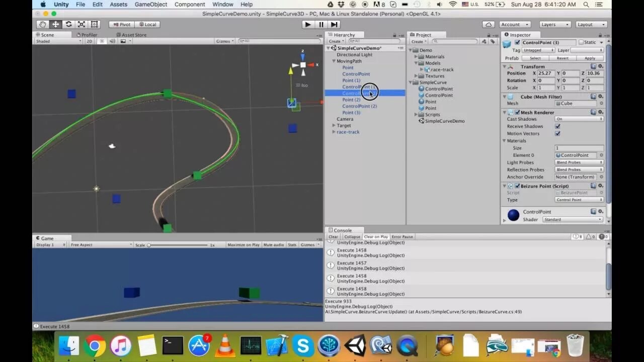Viewport: 644px width, 362px height.
Task: Switch to the Profiler tab
Action: (86, 35)
